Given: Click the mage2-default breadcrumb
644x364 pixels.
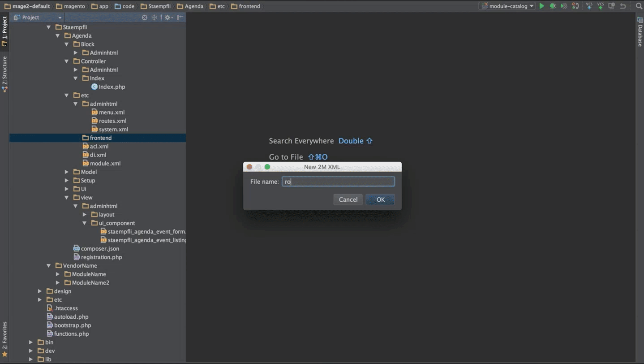Looking at the screenshot, I should (27, 6).
